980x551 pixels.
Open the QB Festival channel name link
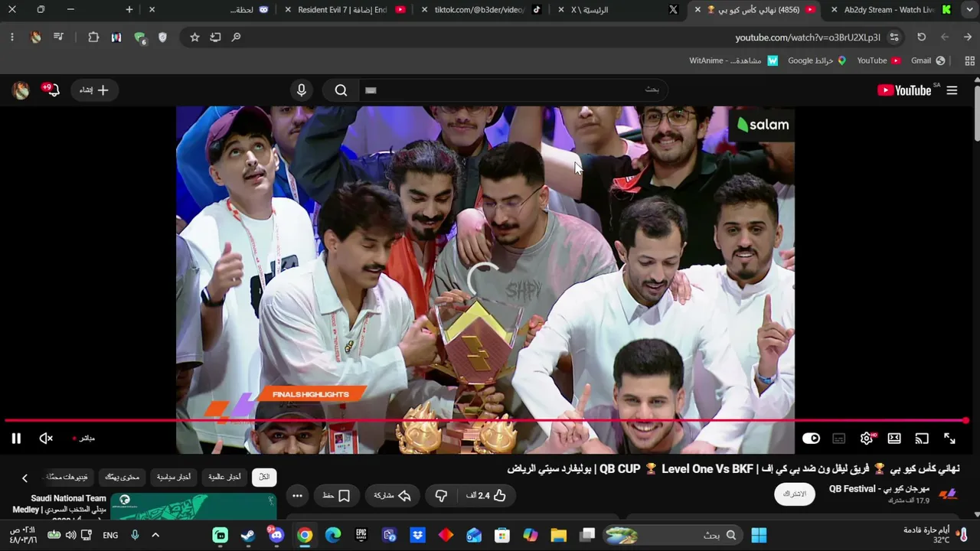point(879,489)
